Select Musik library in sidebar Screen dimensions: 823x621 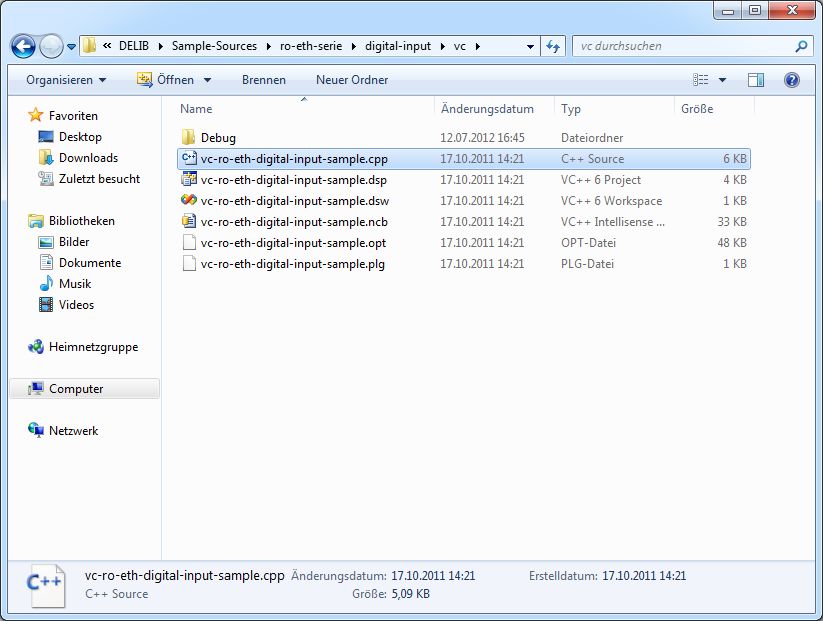(75, 284)
